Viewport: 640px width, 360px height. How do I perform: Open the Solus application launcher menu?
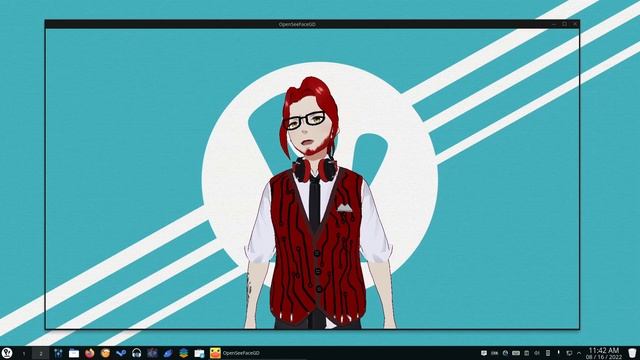(7, 353)
